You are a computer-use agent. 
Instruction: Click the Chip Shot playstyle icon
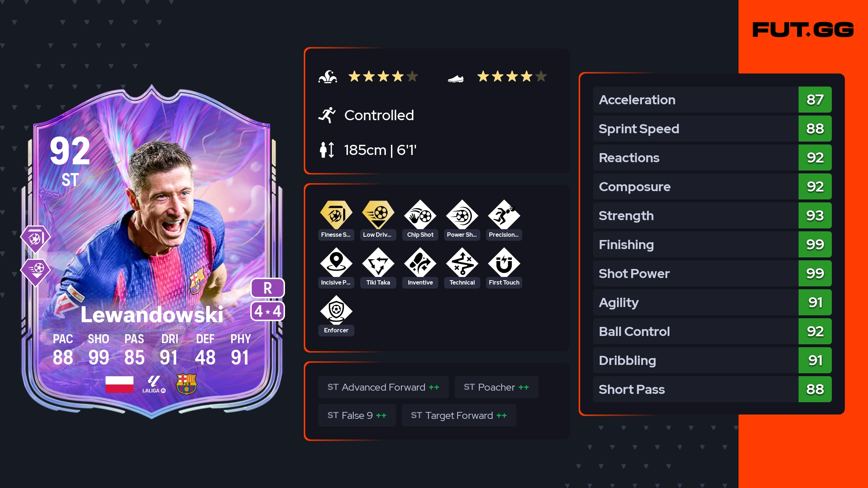pos(420,215)
